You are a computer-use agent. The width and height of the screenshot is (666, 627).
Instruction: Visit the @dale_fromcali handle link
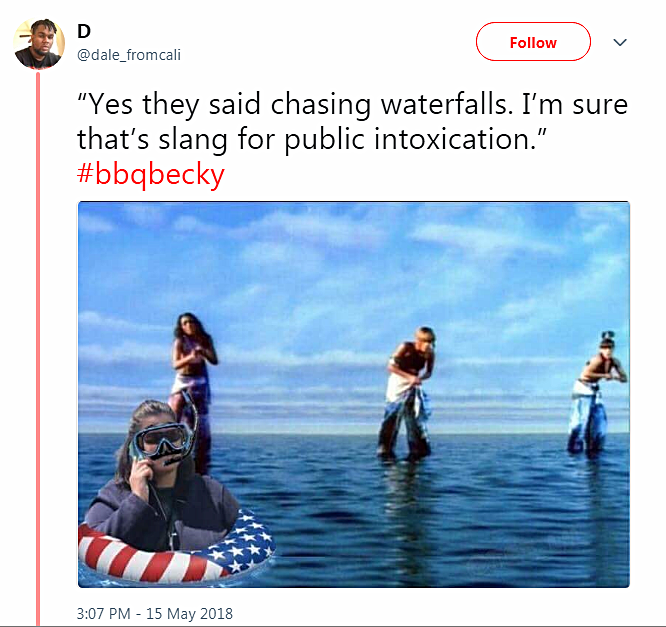point(129,55)
